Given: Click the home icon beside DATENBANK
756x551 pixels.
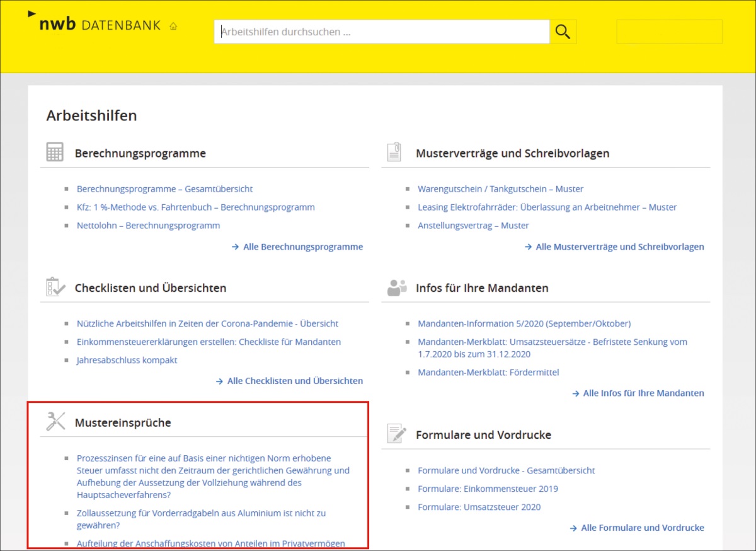Looking at the screenshot, I should coord(173,26).
